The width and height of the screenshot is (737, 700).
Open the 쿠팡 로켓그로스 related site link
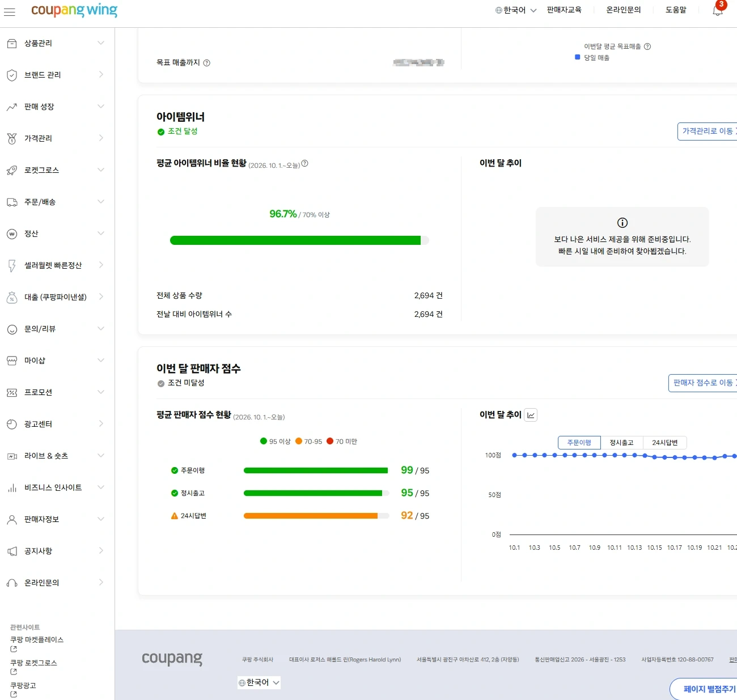(33, 663)
